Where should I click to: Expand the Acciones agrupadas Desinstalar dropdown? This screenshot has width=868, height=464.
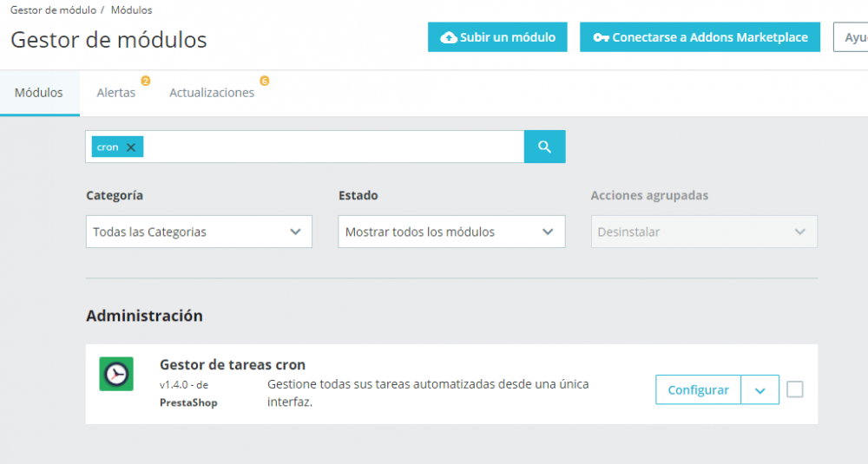[704, 232]
